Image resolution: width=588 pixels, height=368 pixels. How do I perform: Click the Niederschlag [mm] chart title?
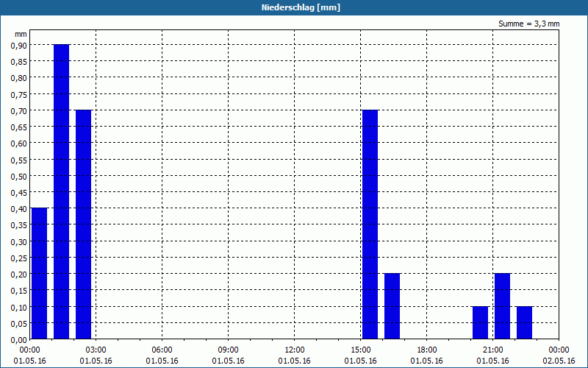[x=301, y=7]
